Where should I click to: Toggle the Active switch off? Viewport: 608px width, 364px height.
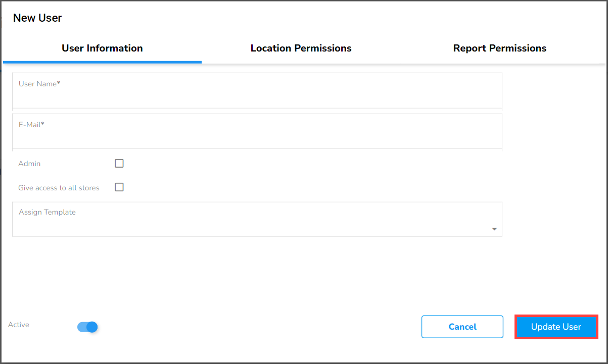[87, 327]
